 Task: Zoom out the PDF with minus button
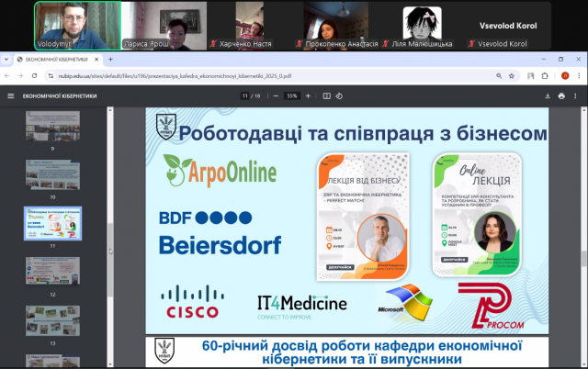point(277,95)
